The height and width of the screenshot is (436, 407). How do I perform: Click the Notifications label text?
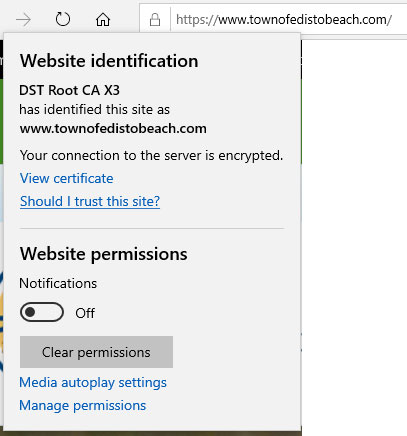(58, 283)
